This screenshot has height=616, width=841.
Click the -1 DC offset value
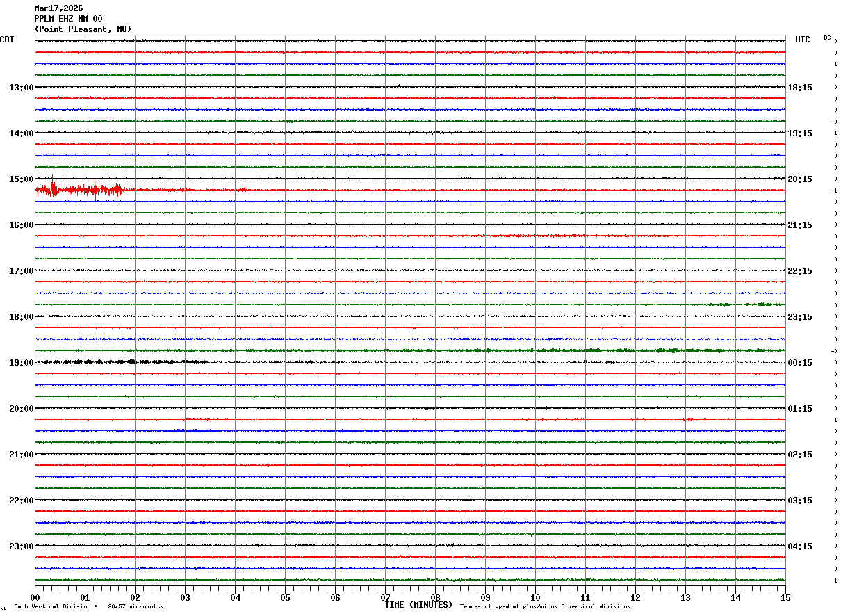point(835,191)
